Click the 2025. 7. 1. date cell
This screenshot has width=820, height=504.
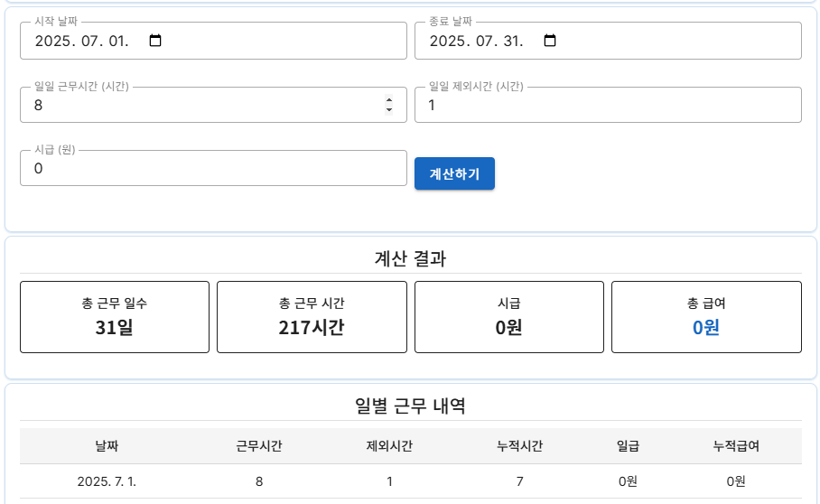(x=107, y=481)
